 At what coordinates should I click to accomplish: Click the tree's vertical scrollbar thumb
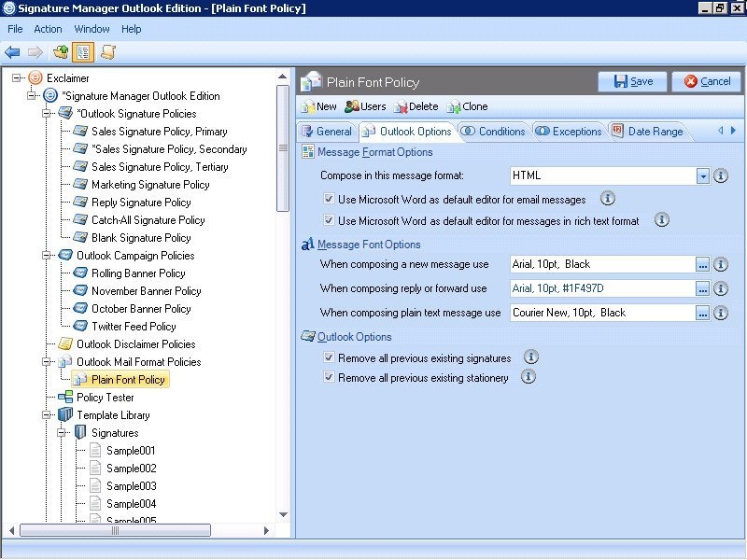[283, 148]
